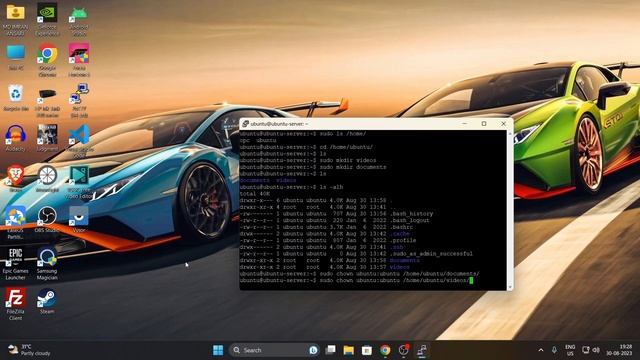
Task: Click the PuTTY terminal vertical scrollbar
Action: point(510,210)
